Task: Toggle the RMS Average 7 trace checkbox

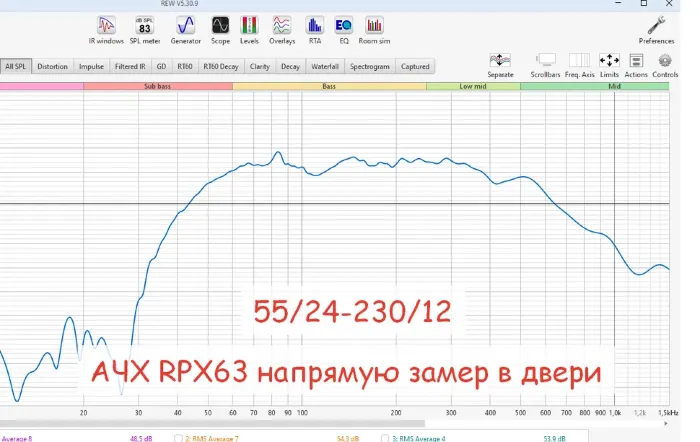Action: coord(178,438)
